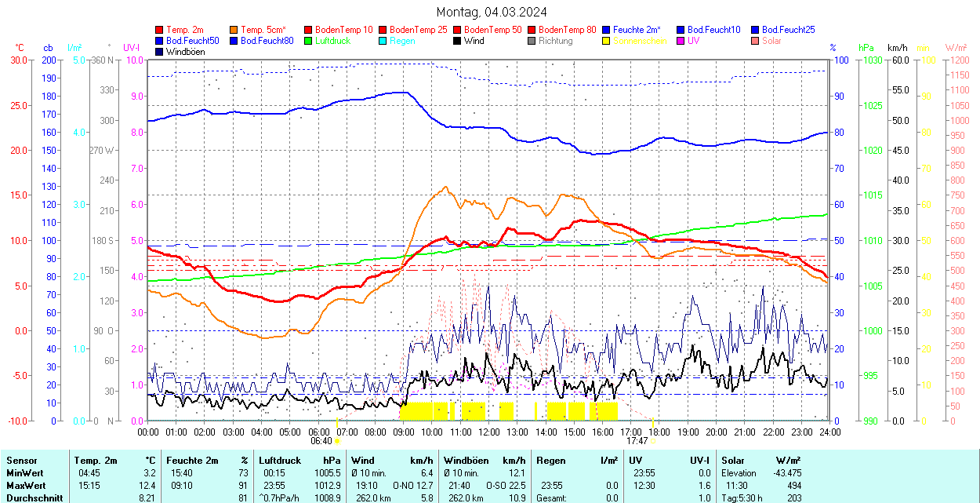
Task: Click the 'Bod.Feucht50' legend label
Action: (193, 41)
